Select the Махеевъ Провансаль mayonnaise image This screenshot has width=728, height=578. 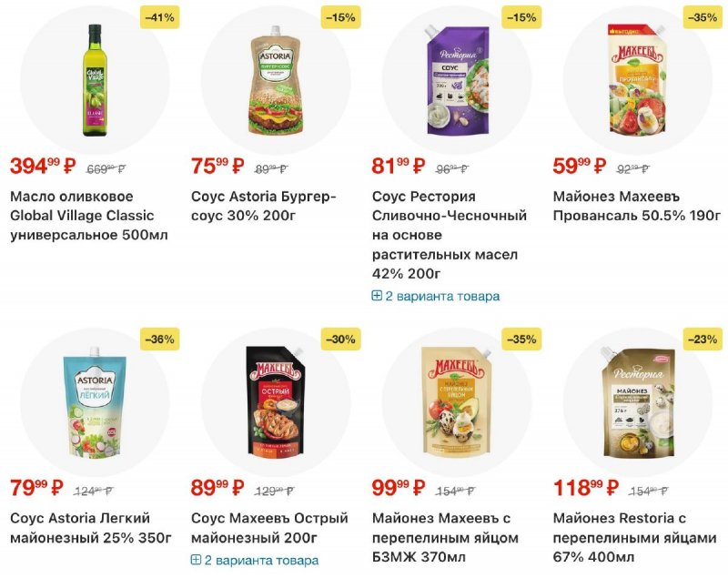638,79
